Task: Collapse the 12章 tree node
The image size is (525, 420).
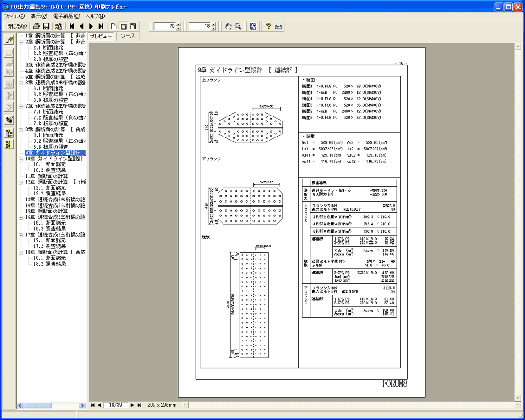Action: pos(21,182)
